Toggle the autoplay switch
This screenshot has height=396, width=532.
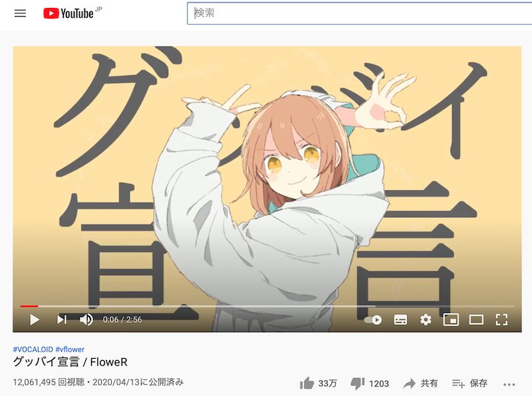[373, 320]
